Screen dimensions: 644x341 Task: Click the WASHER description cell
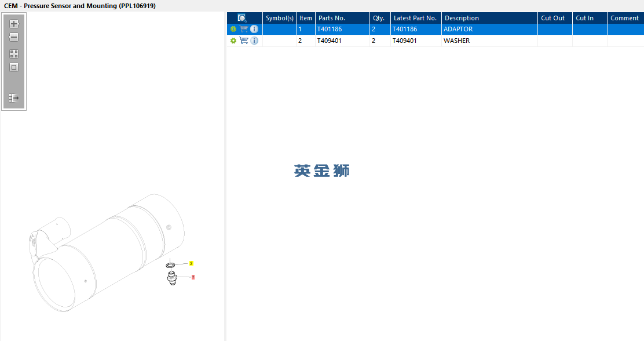[x=489, y=41]
